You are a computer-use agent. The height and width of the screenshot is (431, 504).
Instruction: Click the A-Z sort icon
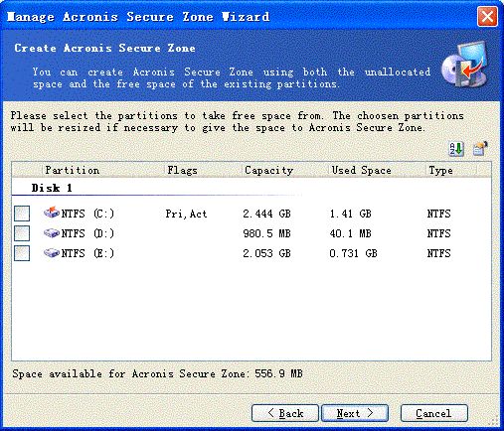point(456,149)
